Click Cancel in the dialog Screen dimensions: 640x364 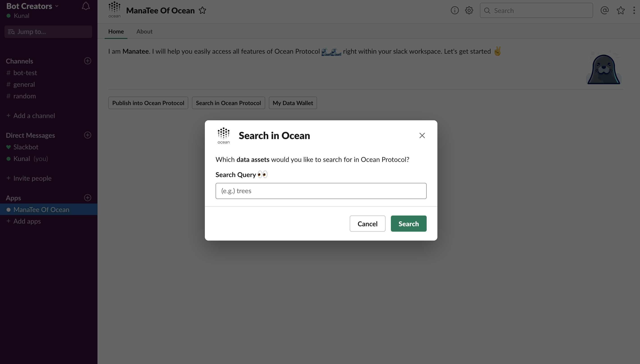(367, 224)
